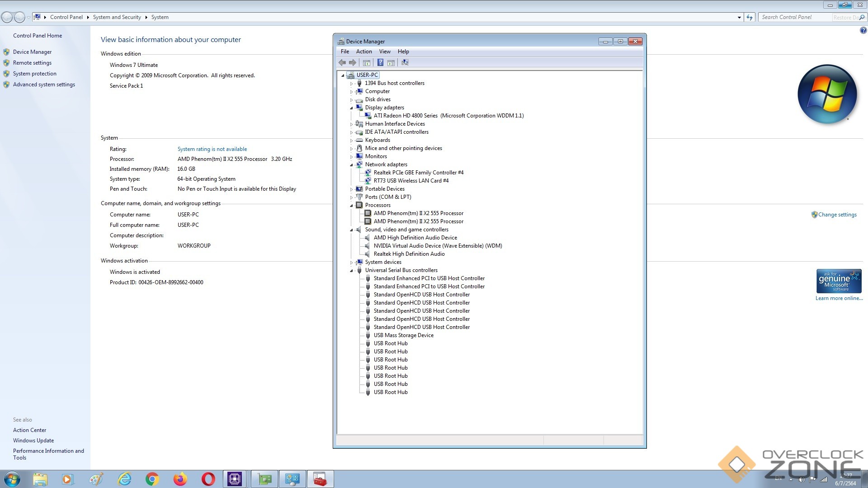Screen dimensions: 868x488
Task: Click Scan for hardware changes toolbar icon
Action: pos(405,63)
